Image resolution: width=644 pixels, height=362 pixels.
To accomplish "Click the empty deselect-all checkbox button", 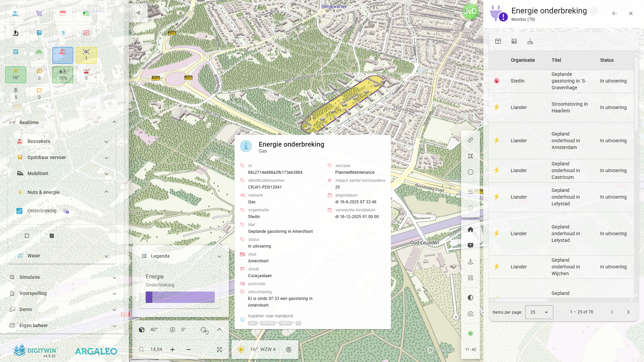I will pyautogui.click(x=27, y=236).
